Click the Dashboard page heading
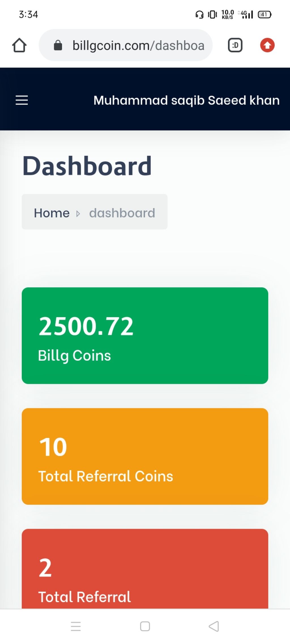Screen dimensions: 290x644 pos(87,166)
